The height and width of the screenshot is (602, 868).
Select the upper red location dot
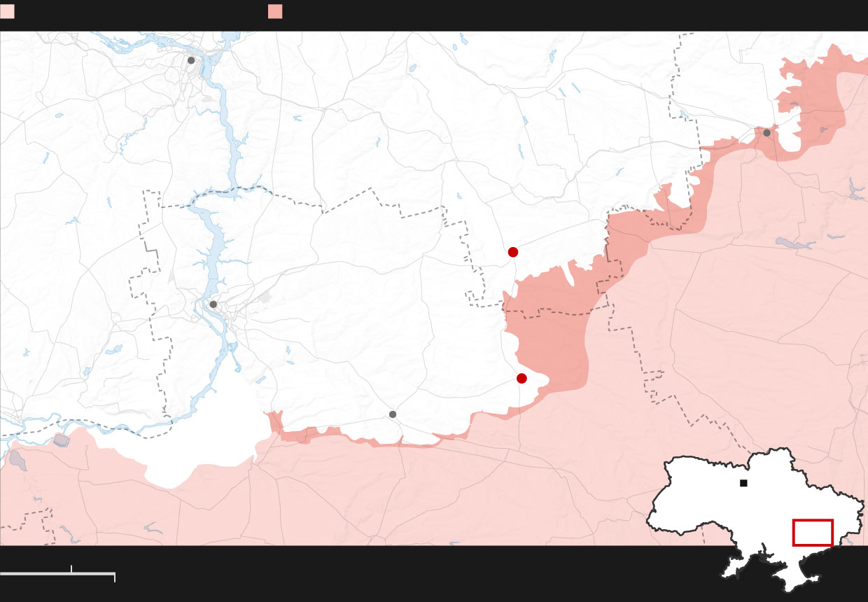coord(513,252)
